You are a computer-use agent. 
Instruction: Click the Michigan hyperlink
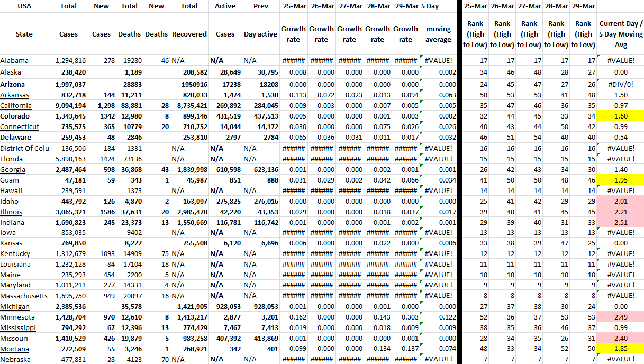[15, 307]
